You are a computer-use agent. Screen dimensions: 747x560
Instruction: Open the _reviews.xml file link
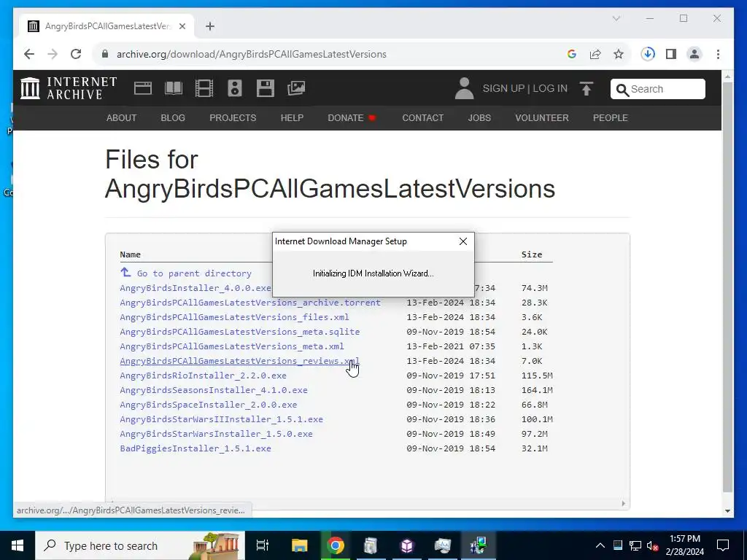[x=239, y=361]
